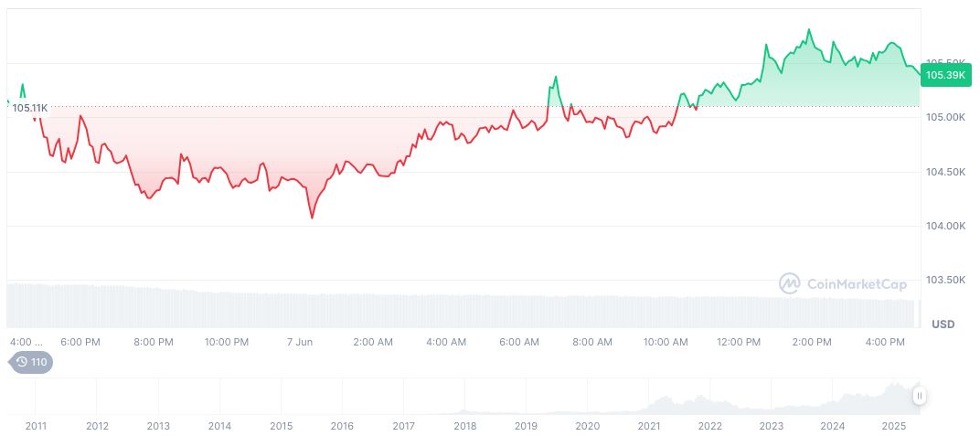Click the range handle at the navigator's right edge
Viewport: 980px width, 436px height.
pyautogui.click(x=919, y=396)
